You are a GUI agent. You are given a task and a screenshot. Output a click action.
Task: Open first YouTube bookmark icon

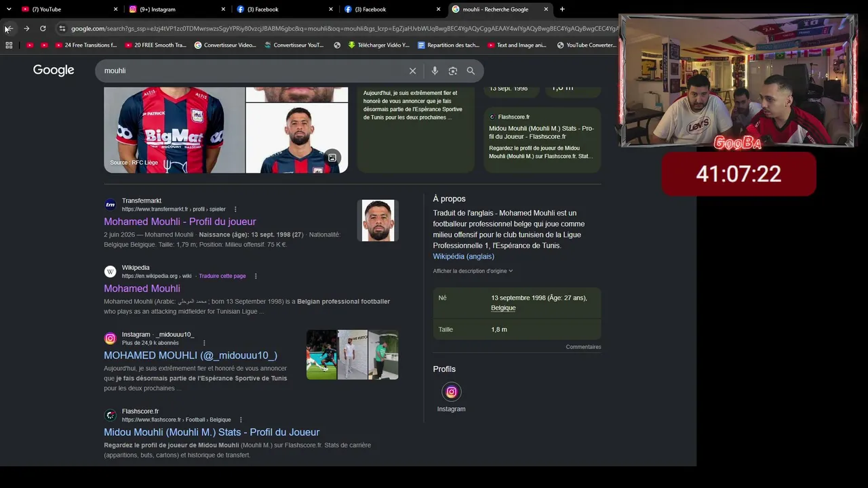pos(30,45)
